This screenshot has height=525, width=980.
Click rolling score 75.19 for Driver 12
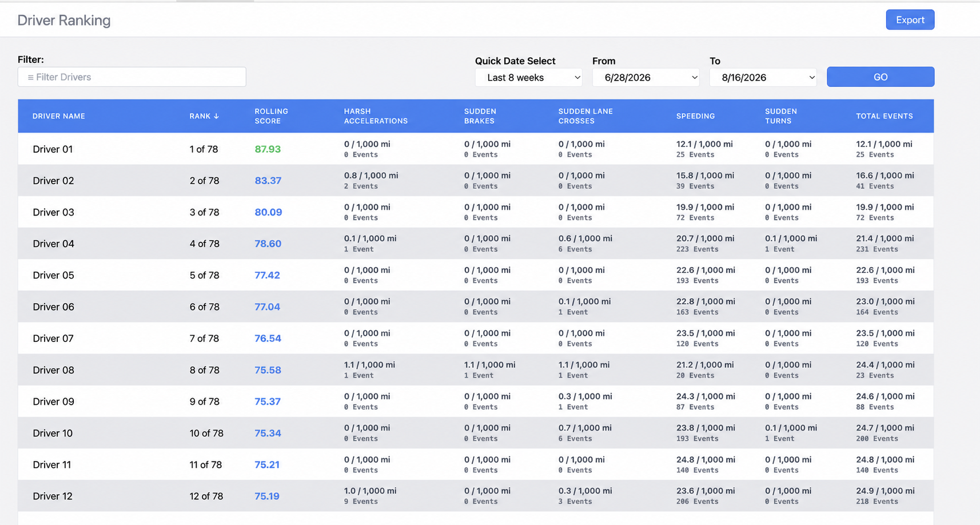coord(267,496)
